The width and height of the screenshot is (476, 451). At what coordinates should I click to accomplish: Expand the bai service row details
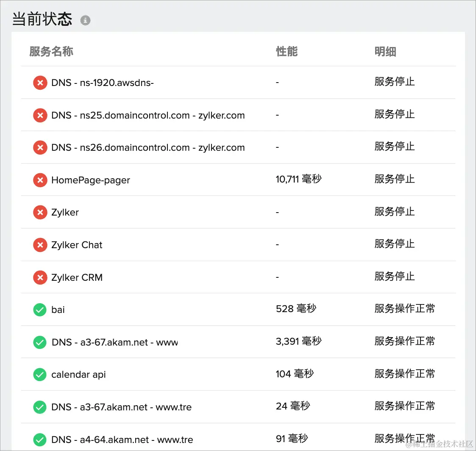tap(404, 309)
